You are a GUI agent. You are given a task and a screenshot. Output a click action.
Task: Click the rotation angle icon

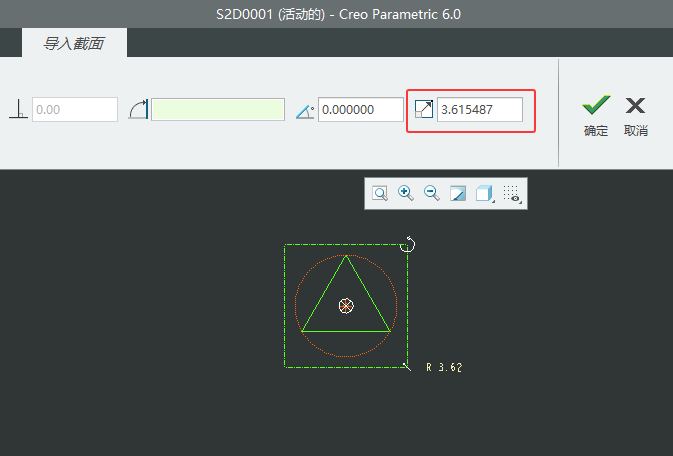(x=305, y=111)
